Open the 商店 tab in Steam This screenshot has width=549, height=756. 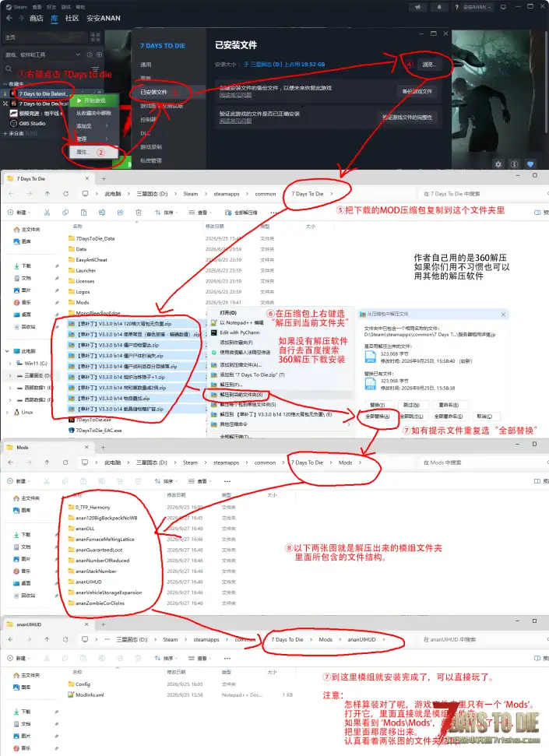click(x=36, y=18)
